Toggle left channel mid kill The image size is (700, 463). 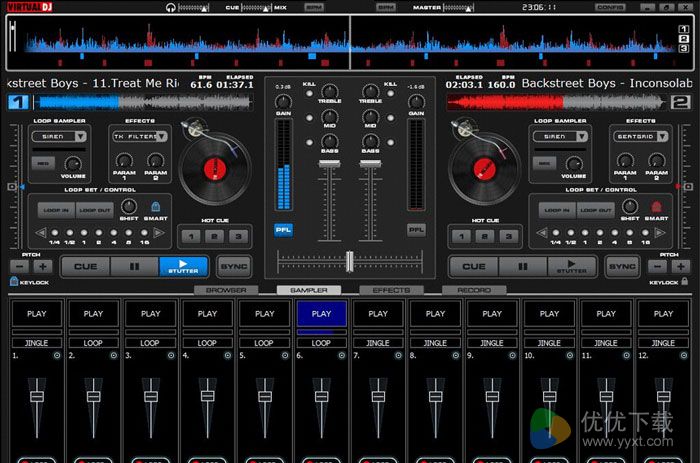[309, 118]
